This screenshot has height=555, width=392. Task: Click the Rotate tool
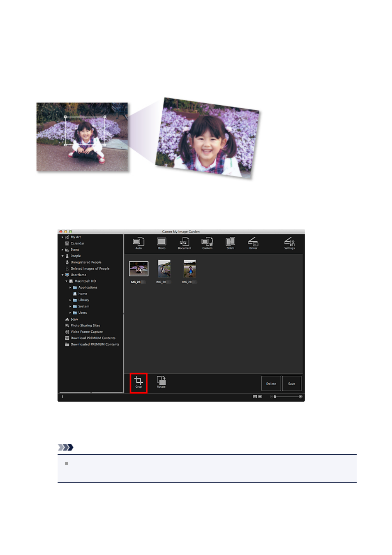pyautogui.click(x=161, y=382)
